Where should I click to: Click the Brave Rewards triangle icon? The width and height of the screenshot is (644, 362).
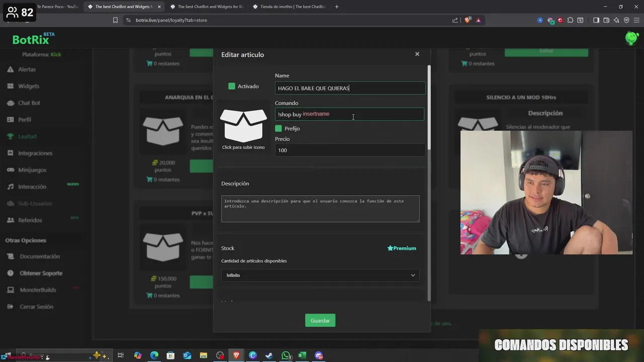478,20
